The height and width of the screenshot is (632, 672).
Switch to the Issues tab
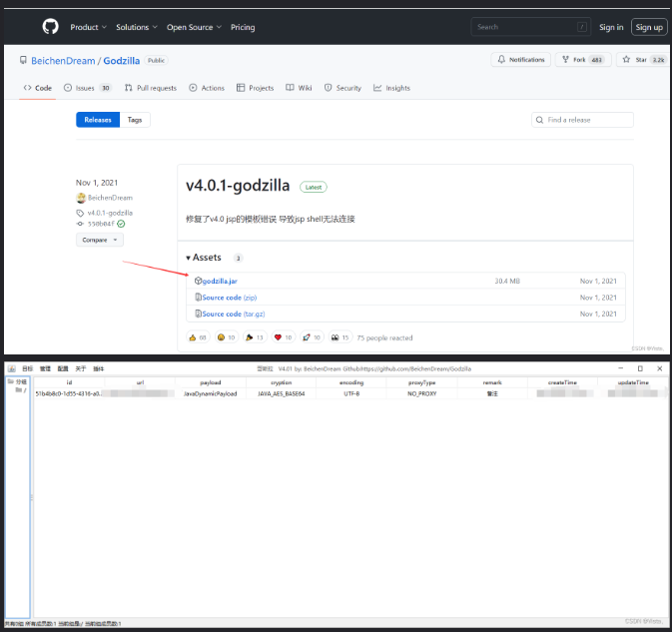pyautogui.click(x=88, y=88)
